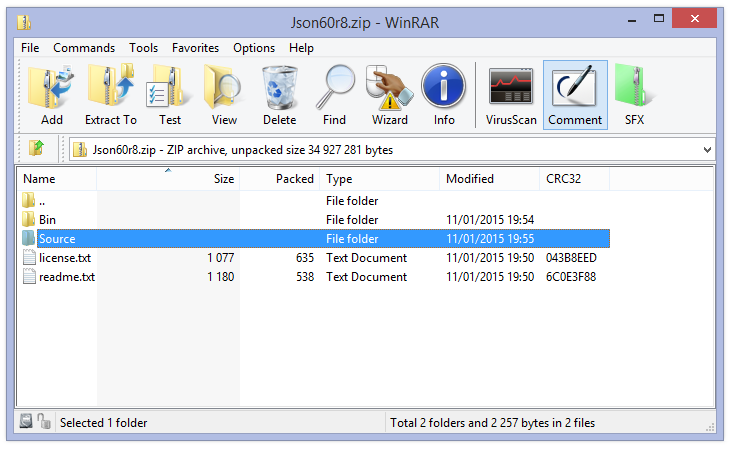Click 'Total 2 folders' status bar text
This screenshot has width=732, height=450.
[492, 422]
